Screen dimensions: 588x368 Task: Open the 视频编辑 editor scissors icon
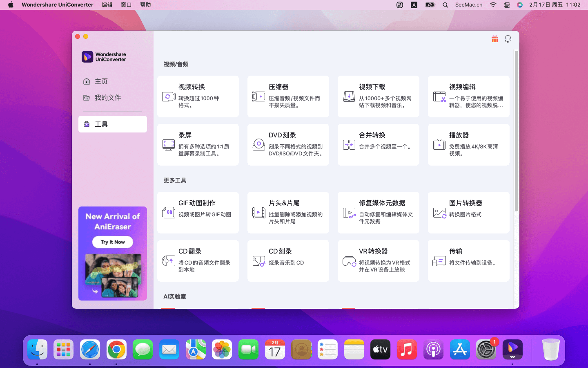coord(439,97)
